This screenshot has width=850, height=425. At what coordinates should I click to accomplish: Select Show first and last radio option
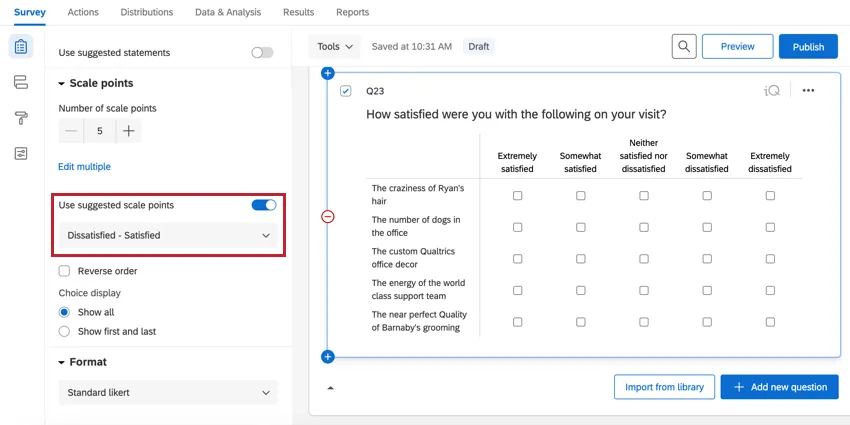[x=65, y=331]
